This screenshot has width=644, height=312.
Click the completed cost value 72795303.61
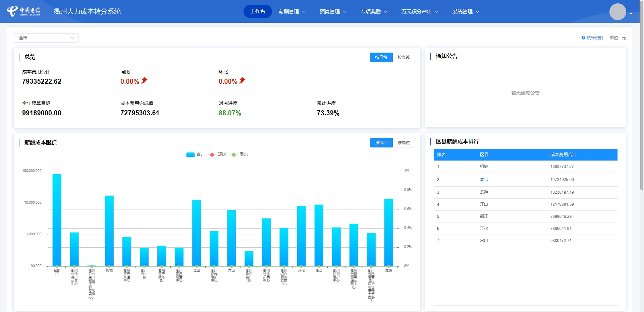click(x=140, y=113)
